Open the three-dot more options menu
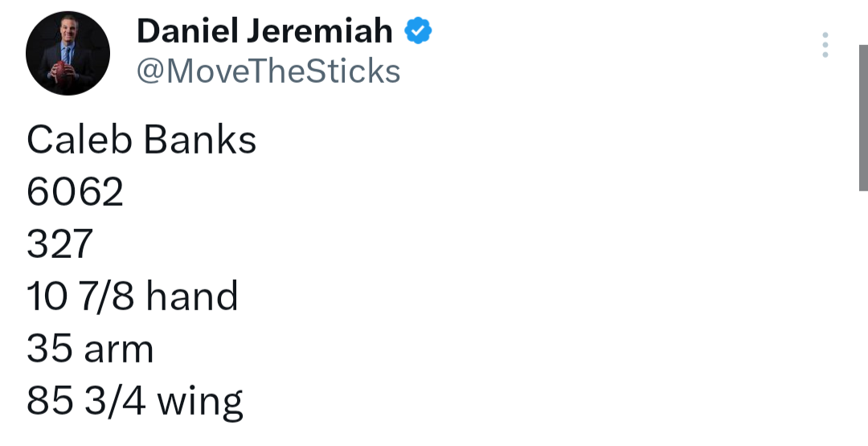868x446 pixels. tap(825, 46)
